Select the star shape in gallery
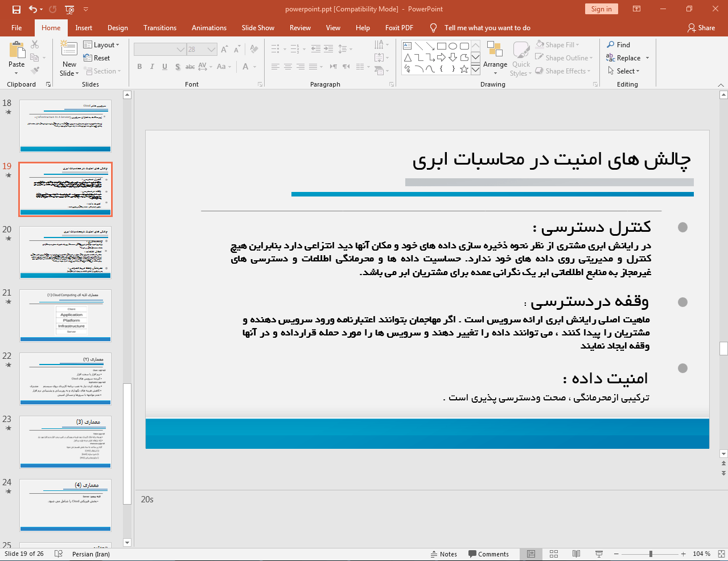Screen dimensions: 728x561 coord(464,69)
